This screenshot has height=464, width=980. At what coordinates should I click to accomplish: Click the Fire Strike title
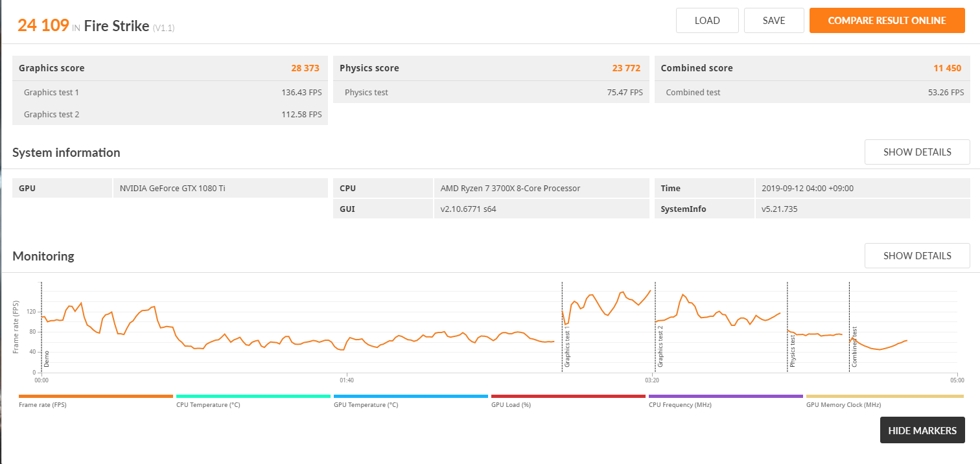[x=117, y=26]
